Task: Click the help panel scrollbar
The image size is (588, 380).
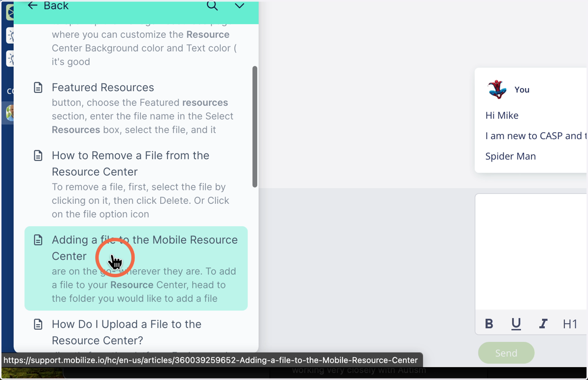Action: pos(255,127)
